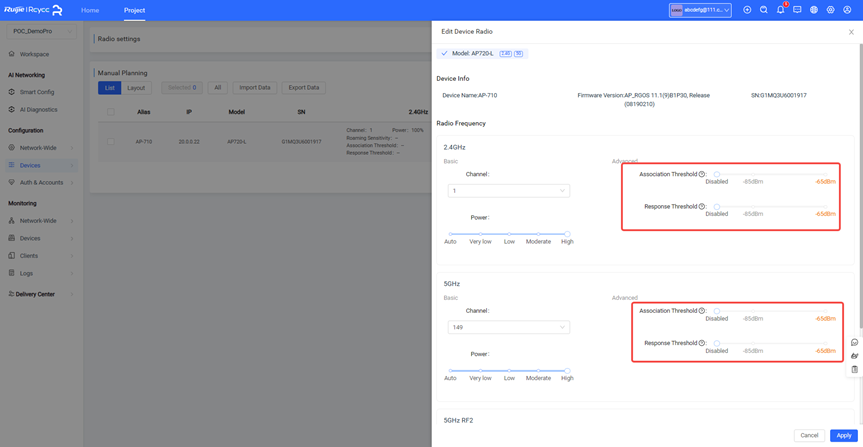The width and height of the screenshot is (863, 447).
Task: Click the Workspace home icon in sidebar
Action: [x=12, y=54]
